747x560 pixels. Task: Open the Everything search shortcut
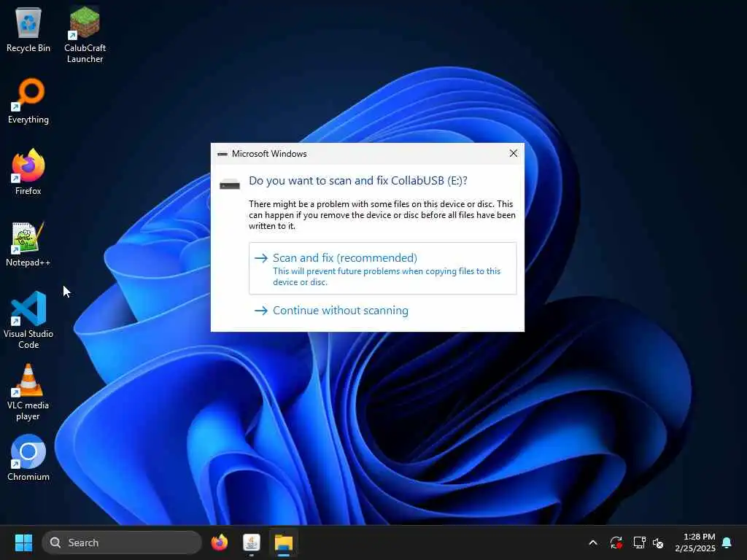28,101
